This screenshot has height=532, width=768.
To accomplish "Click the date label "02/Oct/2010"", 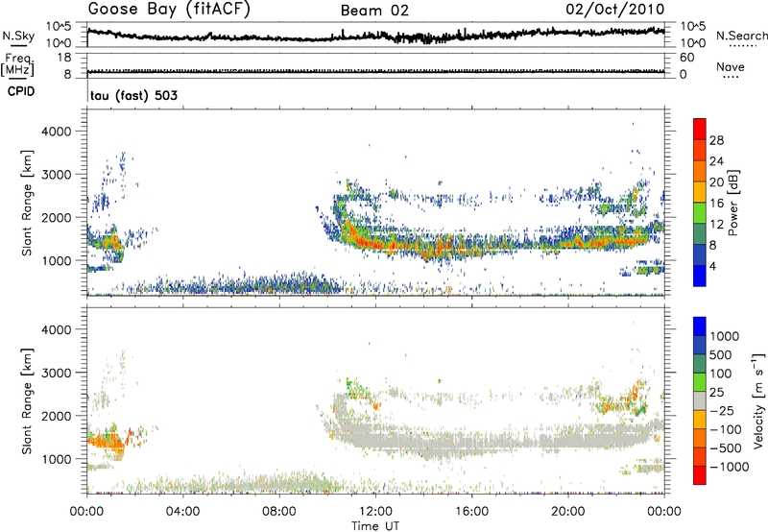I will tap(615, 10).
